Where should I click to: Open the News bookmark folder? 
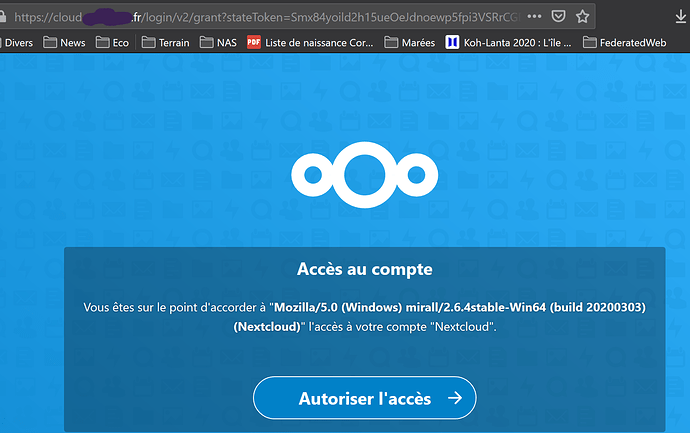coord(64,43)
